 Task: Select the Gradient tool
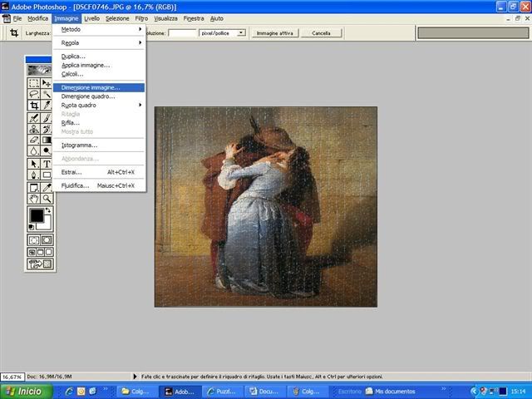(x=47, y=140)
